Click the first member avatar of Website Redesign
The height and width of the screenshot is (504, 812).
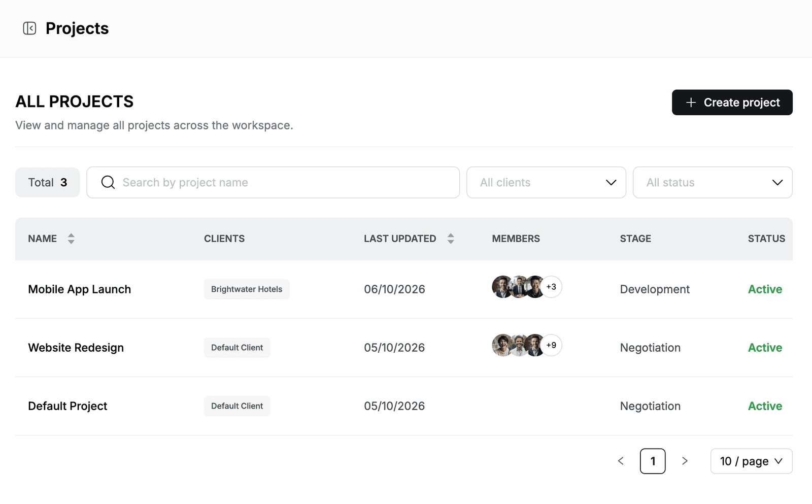pos(501,345)
